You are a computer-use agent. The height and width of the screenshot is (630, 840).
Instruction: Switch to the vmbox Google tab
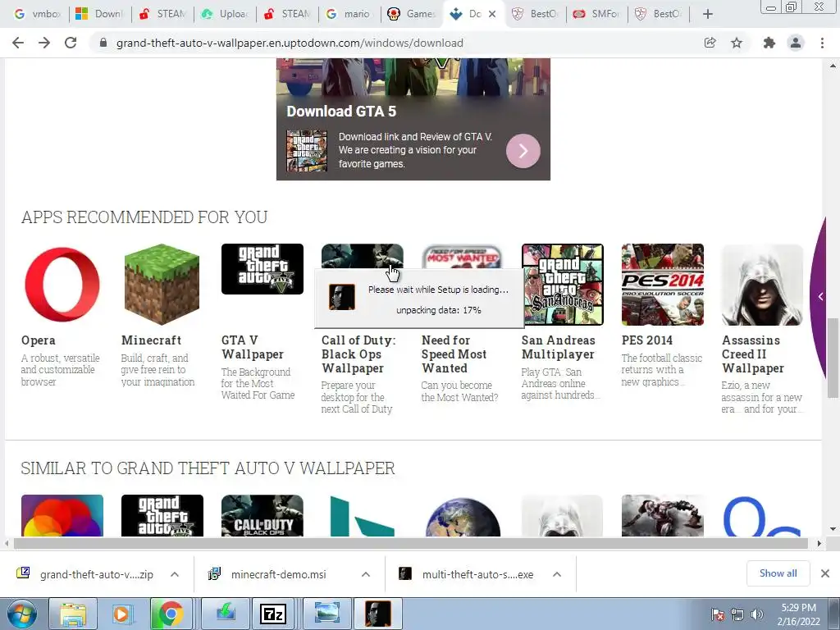click(x=37, y=14)
